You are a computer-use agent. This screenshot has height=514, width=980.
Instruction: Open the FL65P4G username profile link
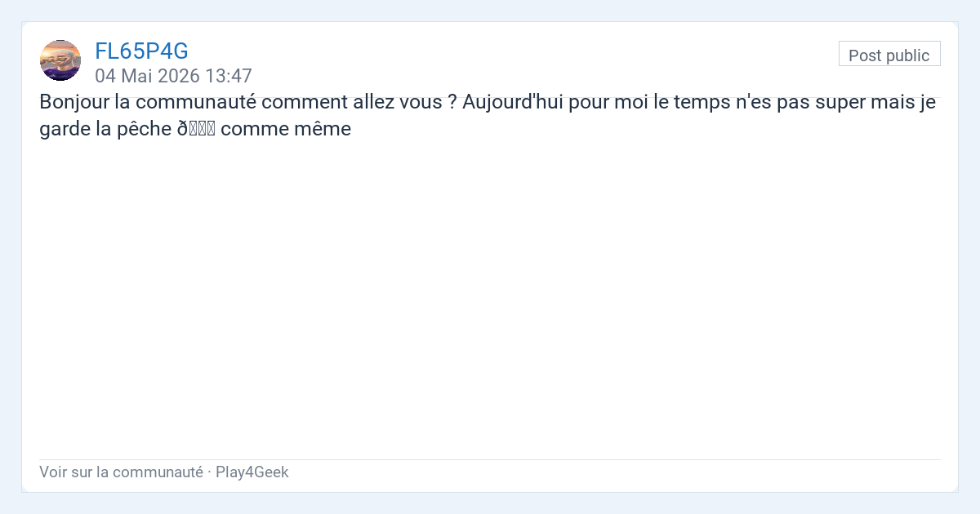tap(141, 51)
